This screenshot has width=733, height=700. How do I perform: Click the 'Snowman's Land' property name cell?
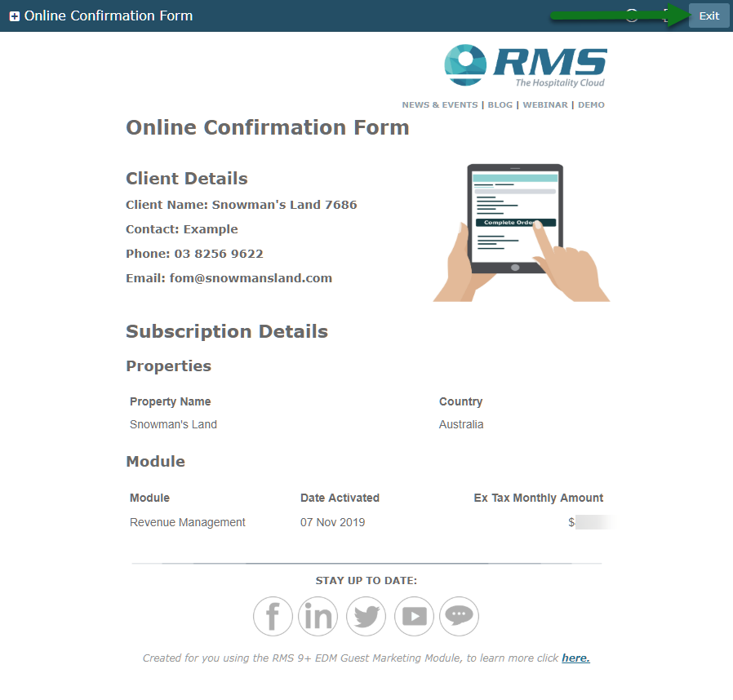tap(173, 424)
